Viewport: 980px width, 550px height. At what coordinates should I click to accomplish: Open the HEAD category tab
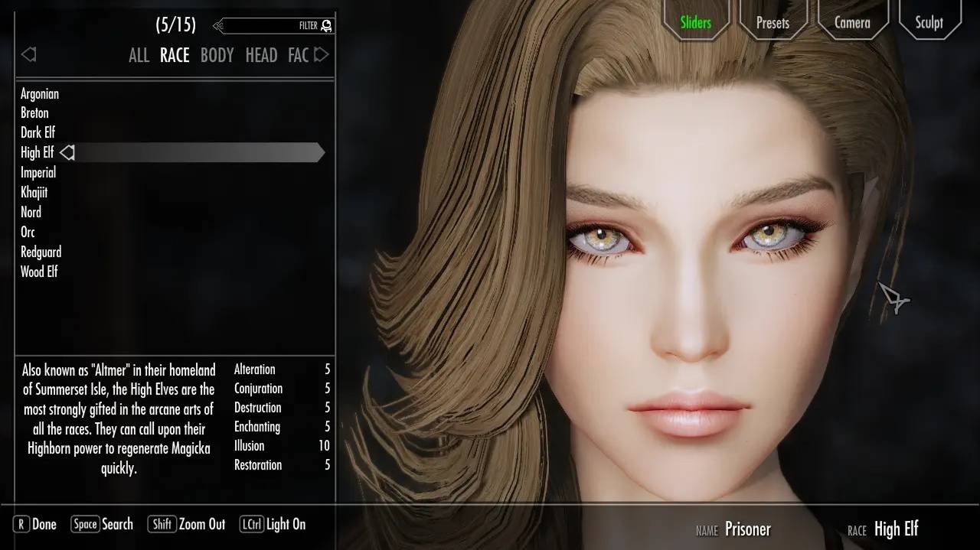click(x=261, y=55)
